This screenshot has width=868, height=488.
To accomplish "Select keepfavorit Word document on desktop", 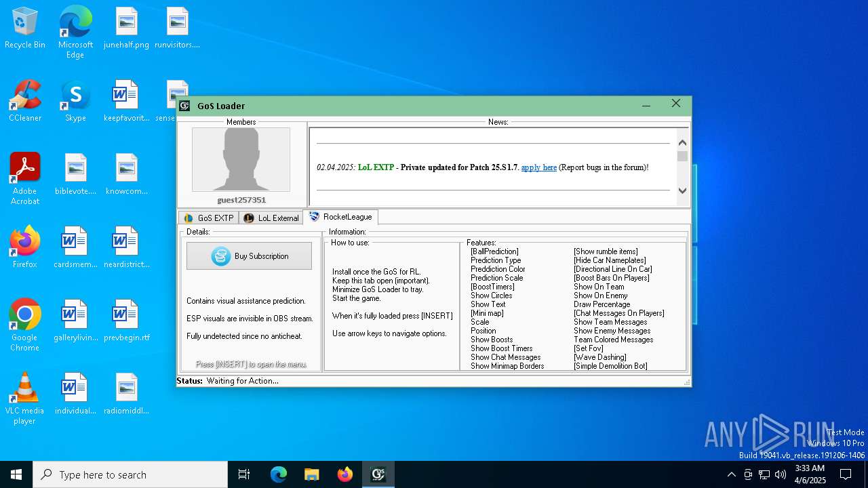I will 126,101.
